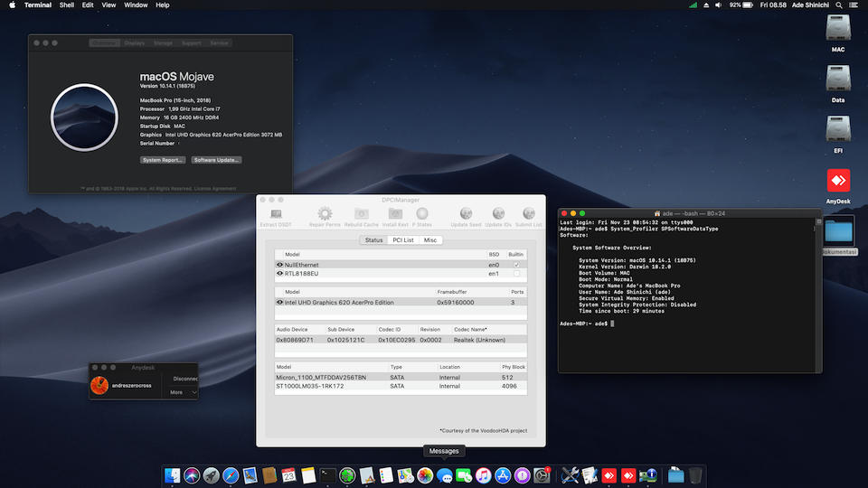The width and height of the screenshot is (868, 488).
Task: Click eye icon beside RTL8188EU
Action: click(x=279, y=273)
